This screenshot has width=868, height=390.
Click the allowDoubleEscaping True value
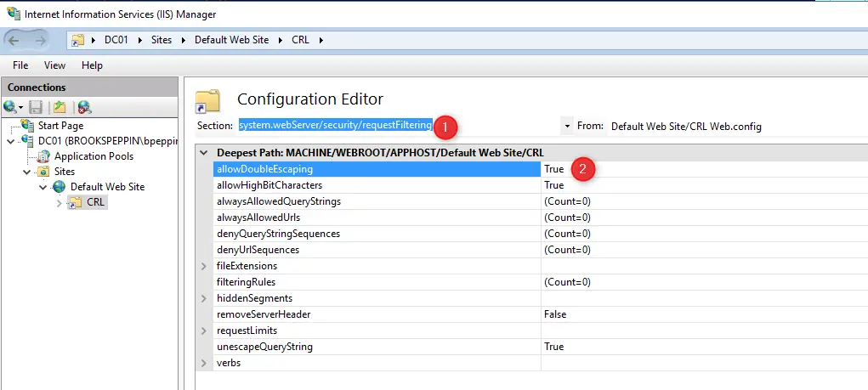[x=553, y=169]
